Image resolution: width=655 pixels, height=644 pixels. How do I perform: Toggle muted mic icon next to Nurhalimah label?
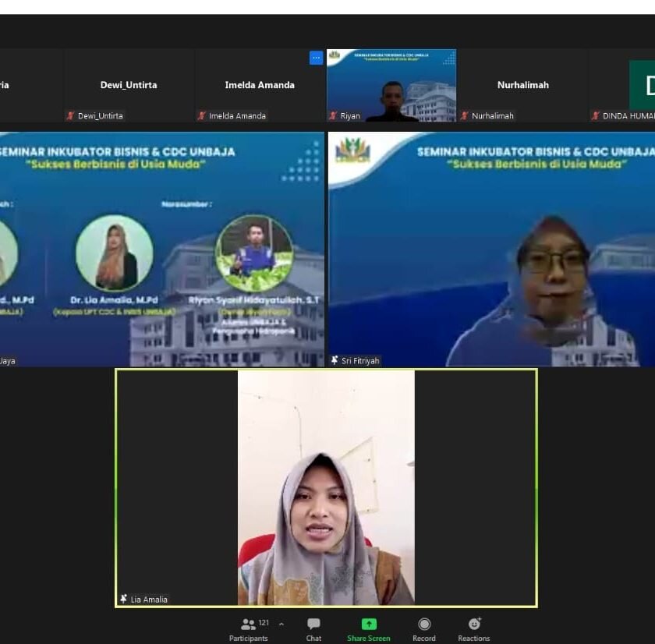pyautogui.click(x=465, y=116)
